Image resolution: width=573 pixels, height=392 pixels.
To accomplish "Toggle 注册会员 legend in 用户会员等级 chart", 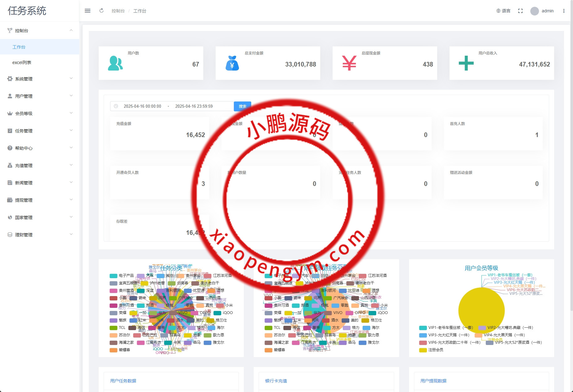I will tap(432, 350).
